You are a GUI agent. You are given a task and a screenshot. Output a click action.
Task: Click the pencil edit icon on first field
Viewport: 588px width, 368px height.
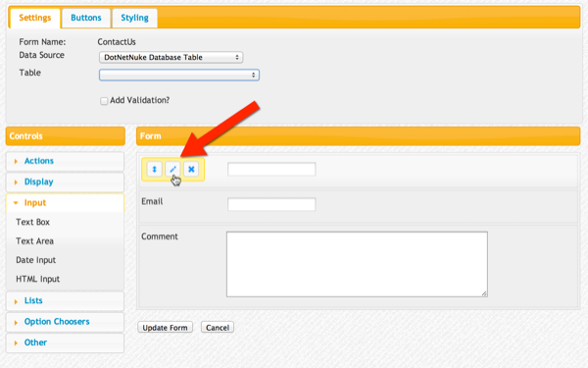click(x=172, y=170)
